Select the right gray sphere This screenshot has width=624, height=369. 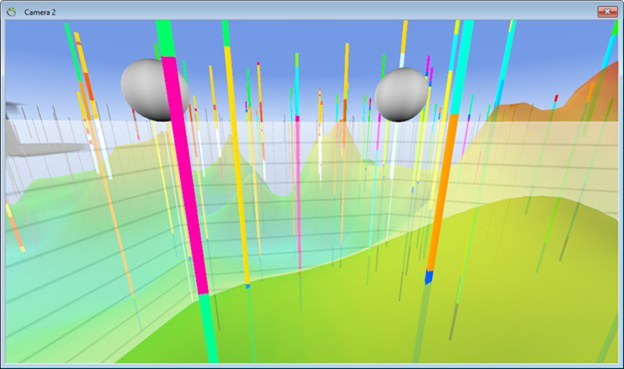click(401, 95)
